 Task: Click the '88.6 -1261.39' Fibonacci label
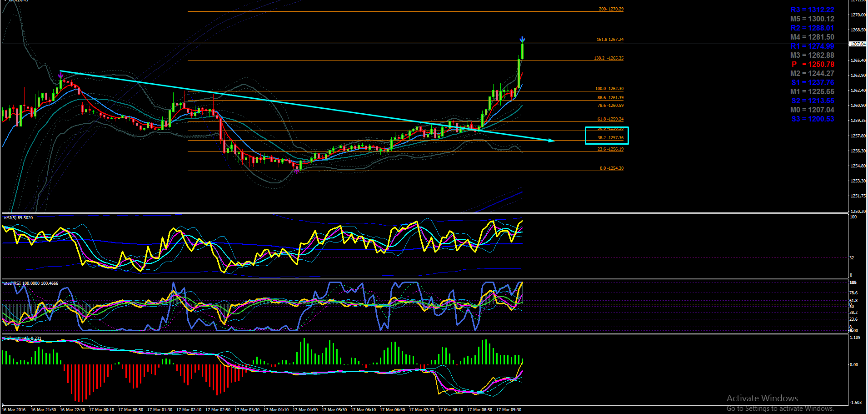[x=610, y=98]
